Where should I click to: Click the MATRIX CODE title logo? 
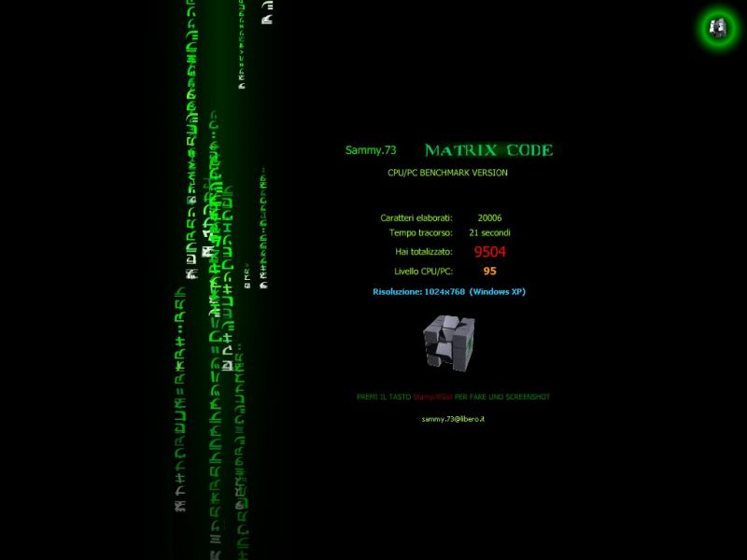coord(488,150)
